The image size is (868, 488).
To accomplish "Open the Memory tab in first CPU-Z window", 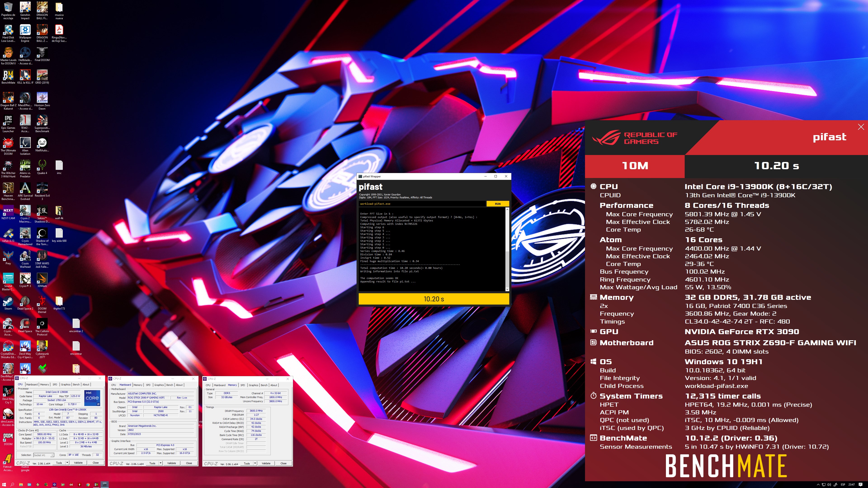I will tap(45, 385).
